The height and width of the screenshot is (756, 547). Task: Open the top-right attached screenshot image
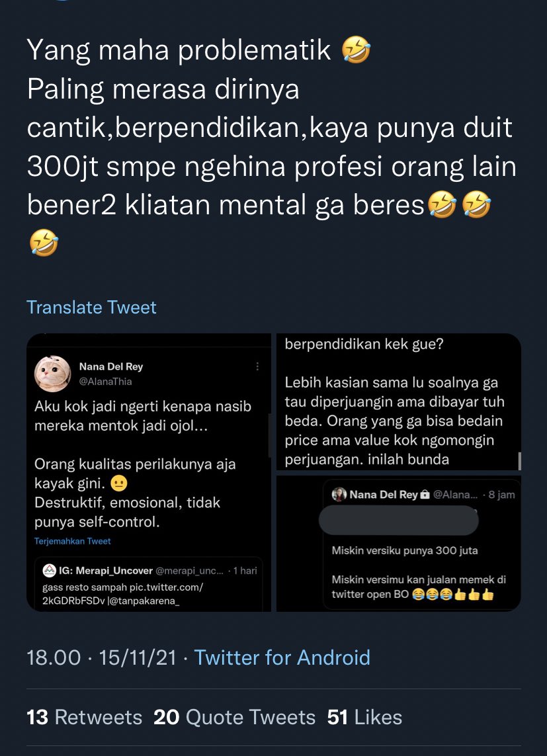coord(399,401)
